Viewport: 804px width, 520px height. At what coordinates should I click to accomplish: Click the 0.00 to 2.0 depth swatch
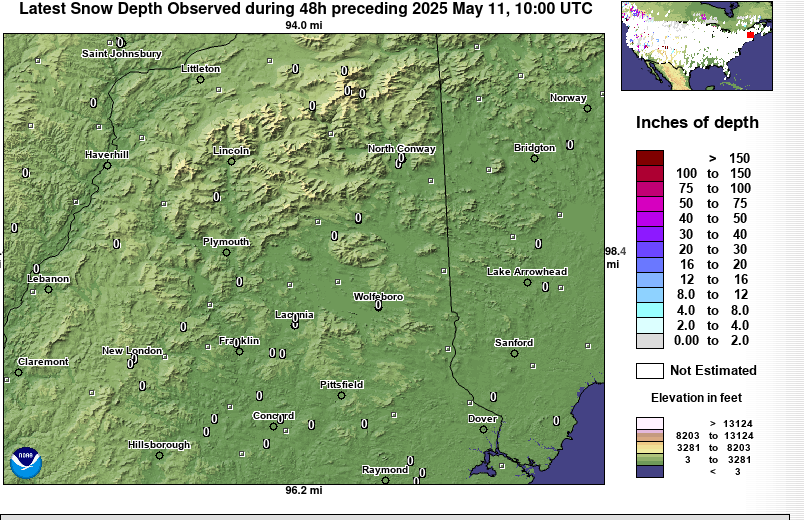click(x=650, y=341)
